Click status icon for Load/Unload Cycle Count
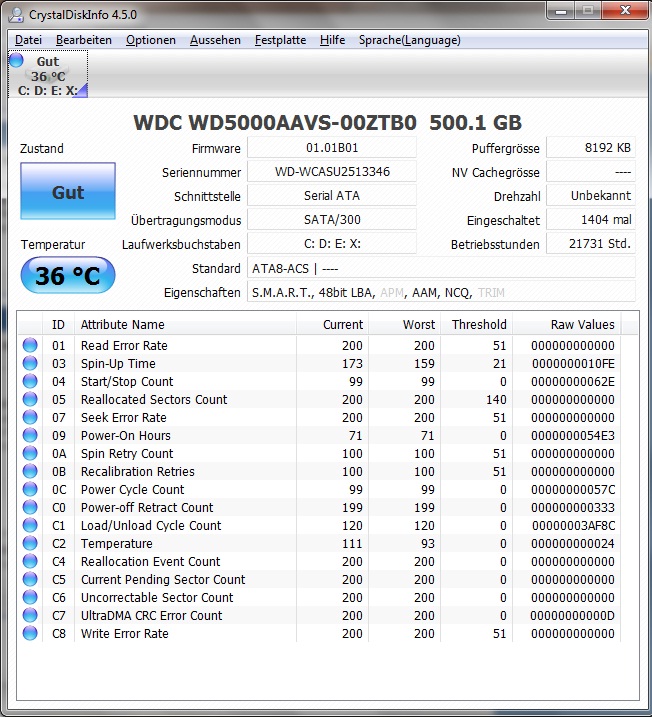 (x=30, y=525)
